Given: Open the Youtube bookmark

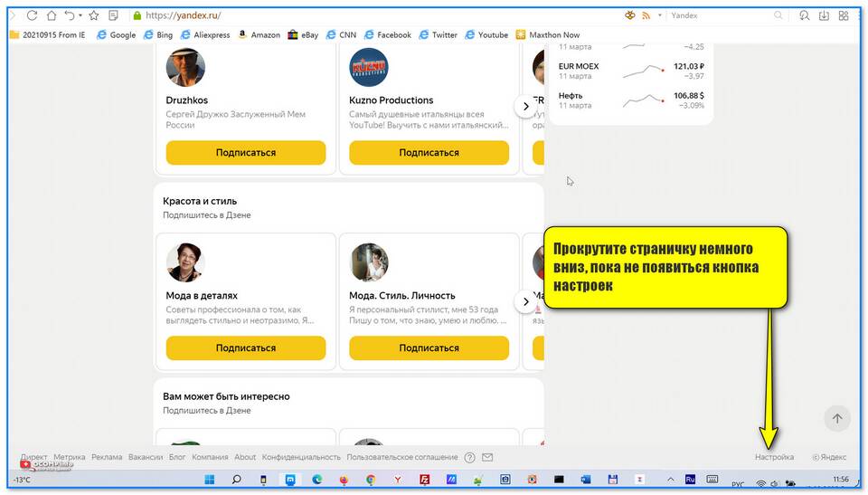Looking at the screenshot, I should 486,35.
